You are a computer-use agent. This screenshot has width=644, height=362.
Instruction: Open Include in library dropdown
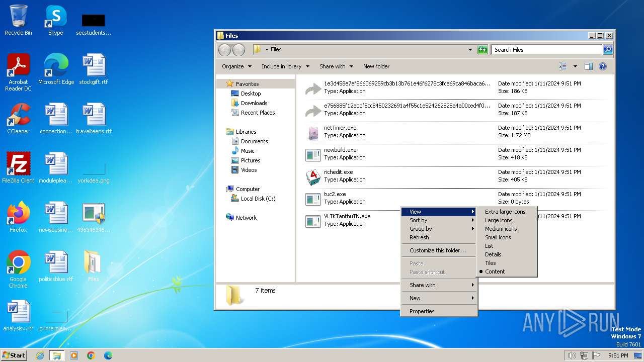point(285,66)
